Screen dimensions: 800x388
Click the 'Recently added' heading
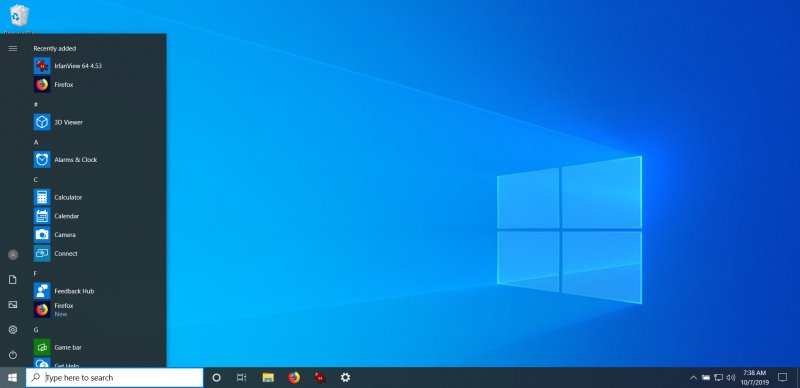point(55,48)
